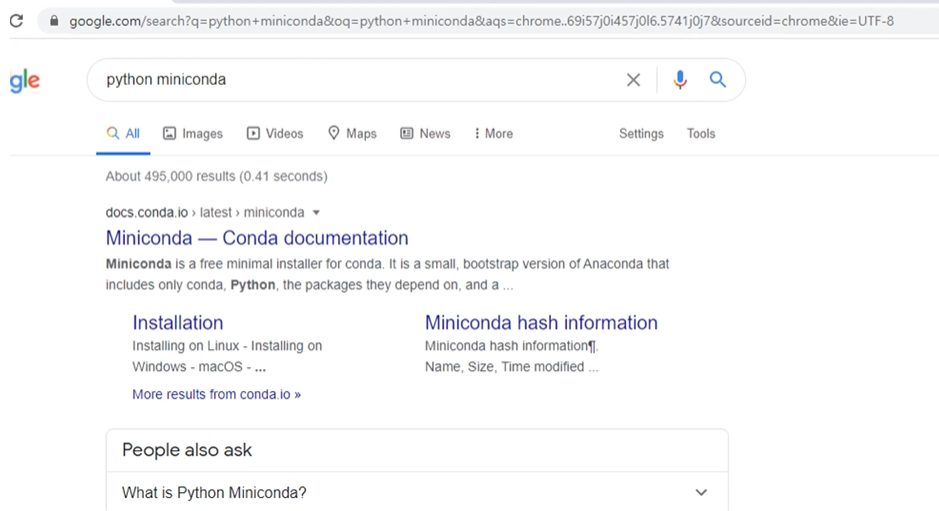This screenshot has height=511, width=939.
Task: Click the 'People also ask' heading
Action: click(187, 450)
